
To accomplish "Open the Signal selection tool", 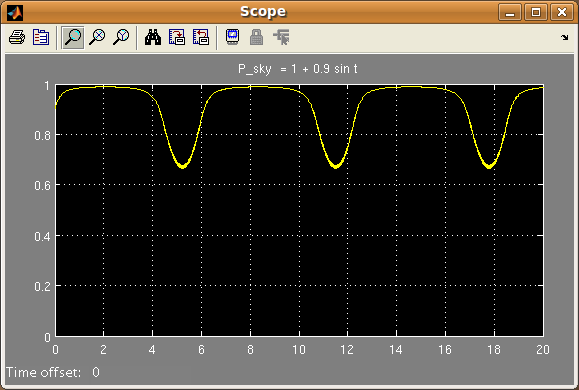I will pyautogui.click(x=281, y=37).
